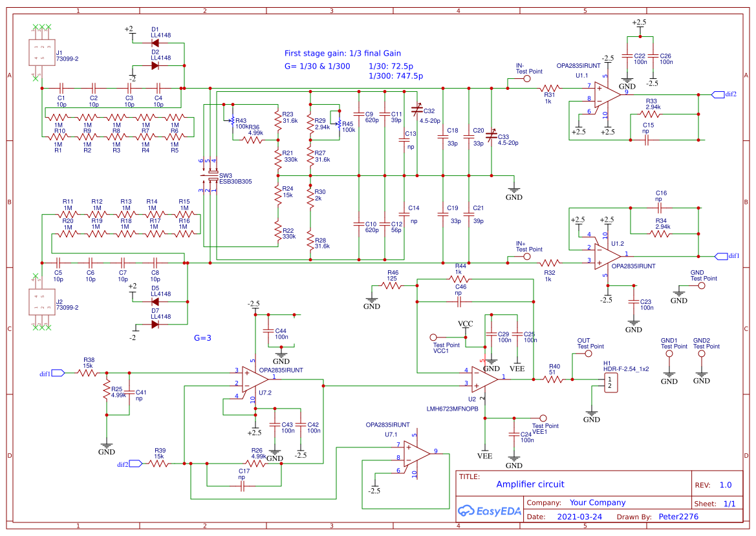The image size is (756, 536).
Task: Select switch SW3 ESB30B305 symbol
Action: click(212, 175)
